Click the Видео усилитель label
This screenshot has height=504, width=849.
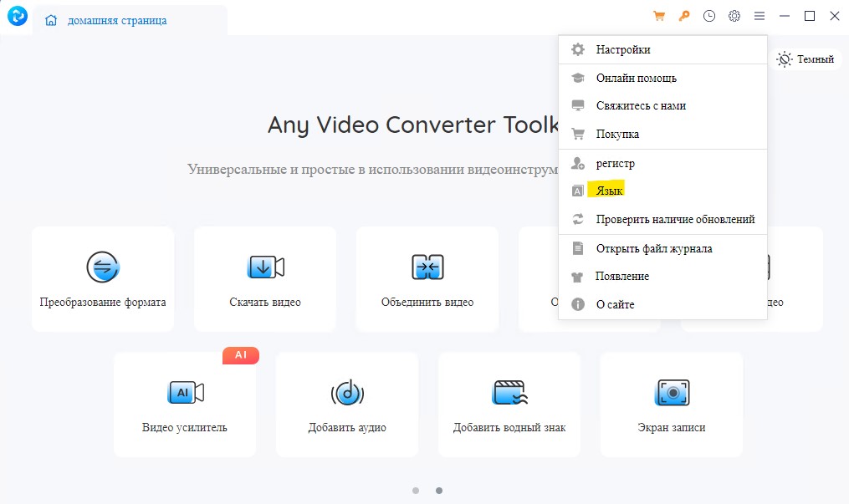click(185, 428)
